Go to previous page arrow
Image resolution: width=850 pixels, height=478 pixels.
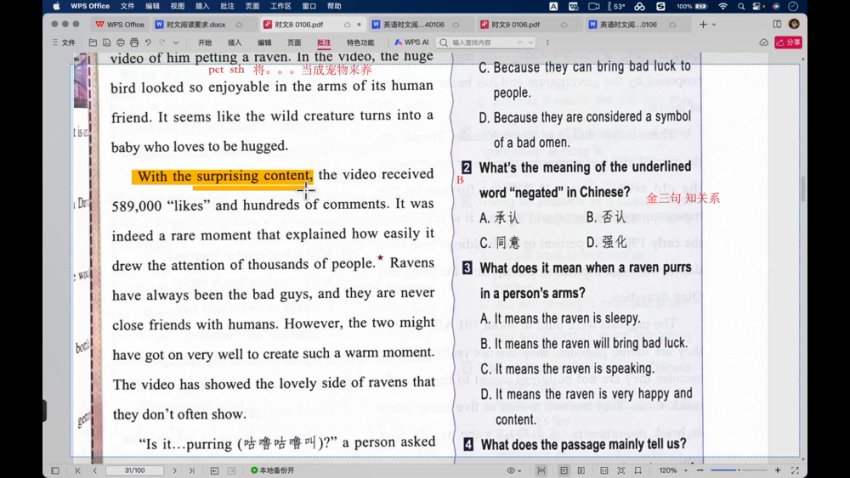(96, 470)
